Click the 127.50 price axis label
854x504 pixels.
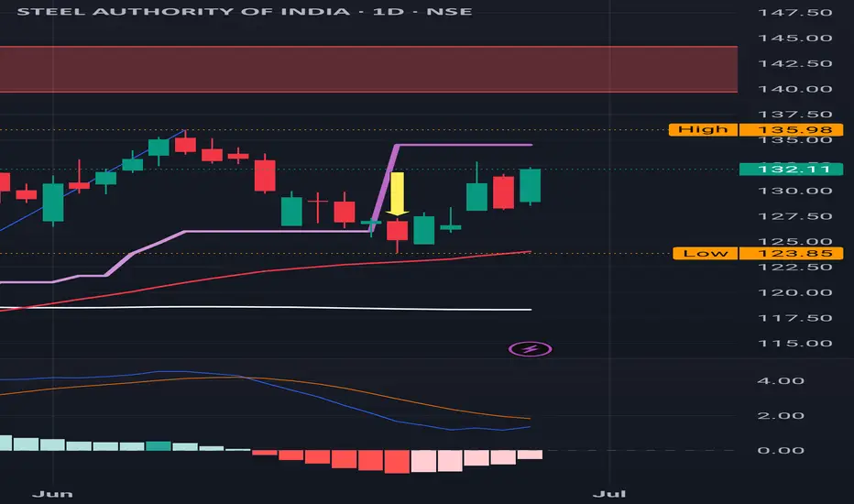click(x=795, y=216)
